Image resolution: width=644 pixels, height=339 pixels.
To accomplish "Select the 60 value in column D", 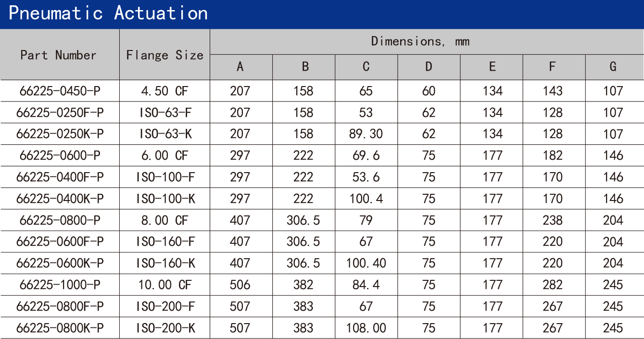I will [x=428, y=91].
